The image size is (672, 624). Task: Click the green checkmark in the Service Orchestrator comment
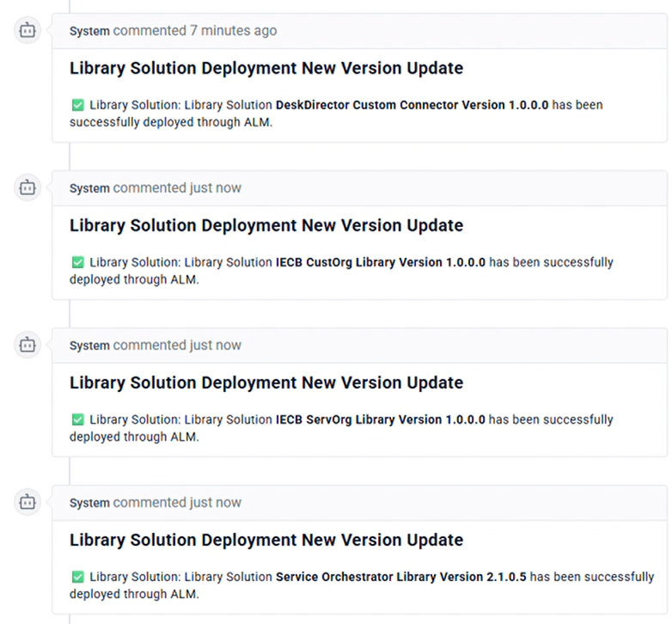point(77,577)
